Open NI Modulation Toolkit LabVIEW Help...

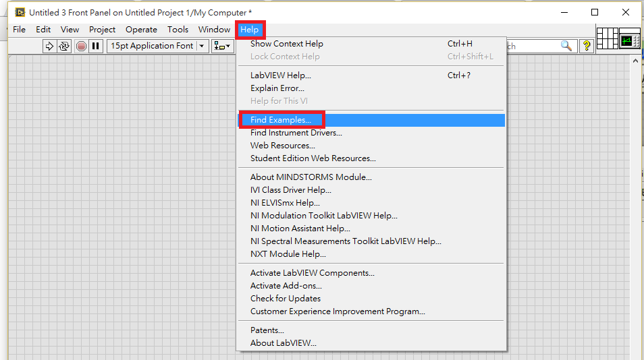point(371,216)
